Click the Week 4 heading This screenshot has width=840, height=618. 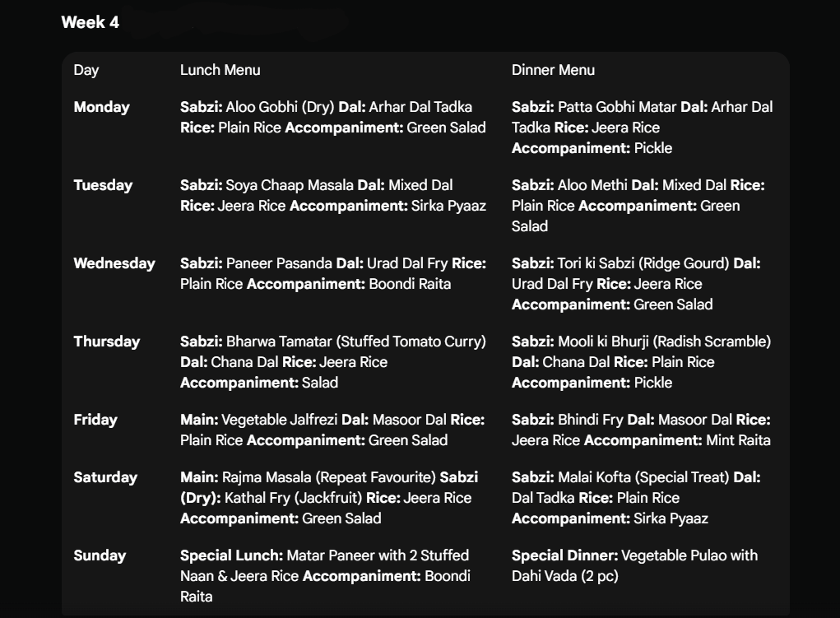pos(90,23)
